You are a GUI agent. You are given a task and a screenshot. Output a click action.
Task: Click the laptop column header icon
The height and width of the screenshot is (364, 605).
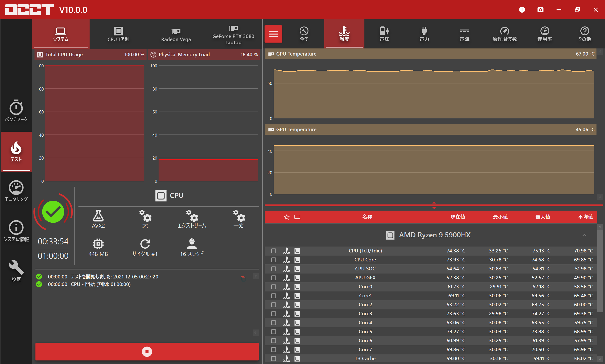pyautogui.click(x=297, y=217)
